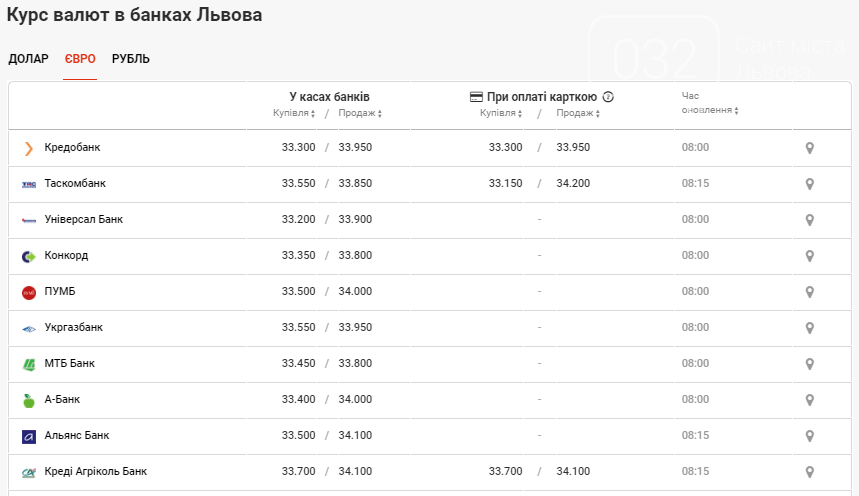Sort by card payment Купівля rate
This screenshot has height=496, width=859.
(501, 113)
